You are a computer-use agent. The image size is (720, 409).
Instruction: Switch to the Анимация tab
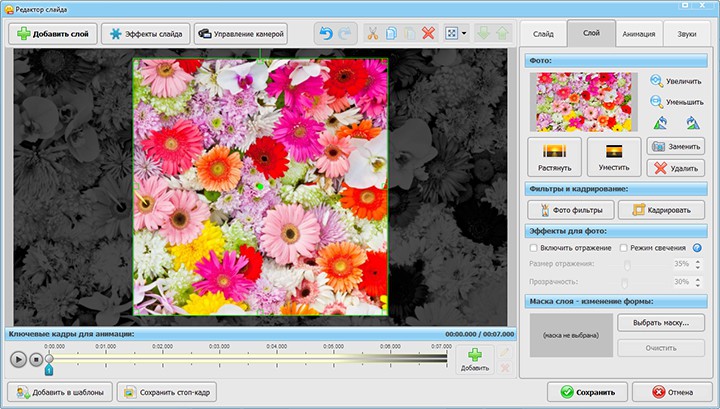(639, 34)
